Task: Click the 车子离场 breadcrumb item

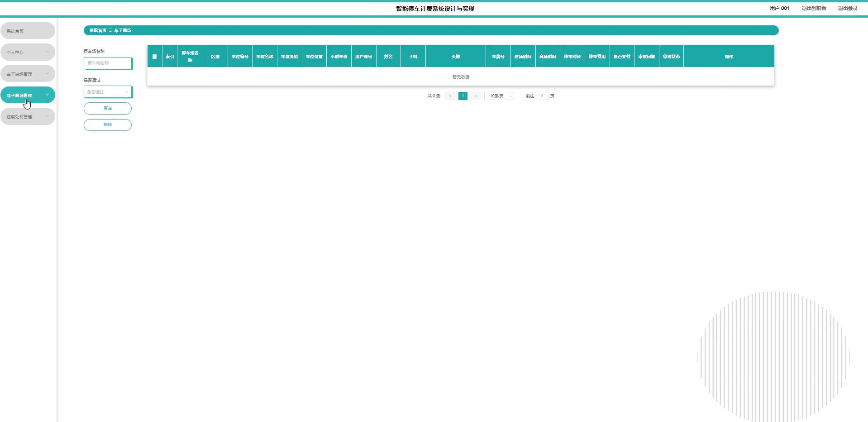Action: [x=123, y=30]
